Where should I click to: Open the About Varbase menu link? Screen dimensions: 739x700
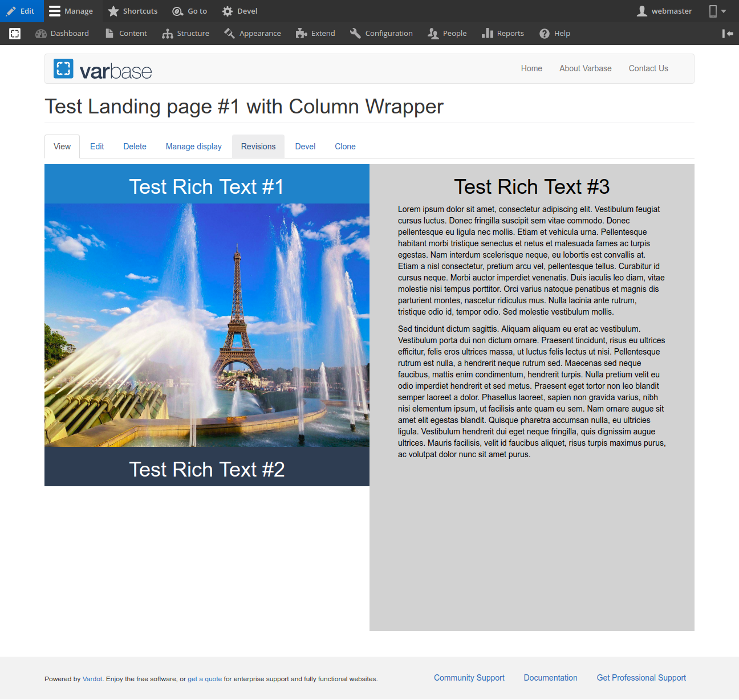coord(585,68)
